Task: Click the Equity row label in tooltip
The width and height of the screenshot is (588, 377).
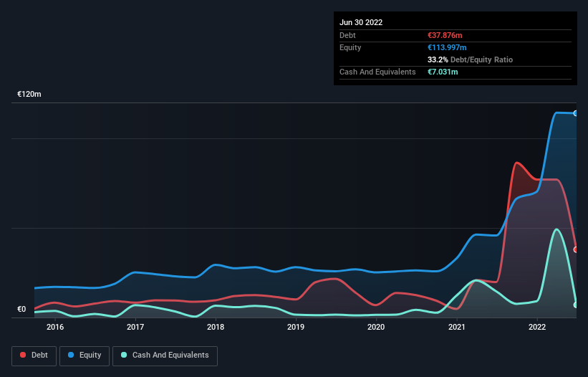Action: click(350, 47)
